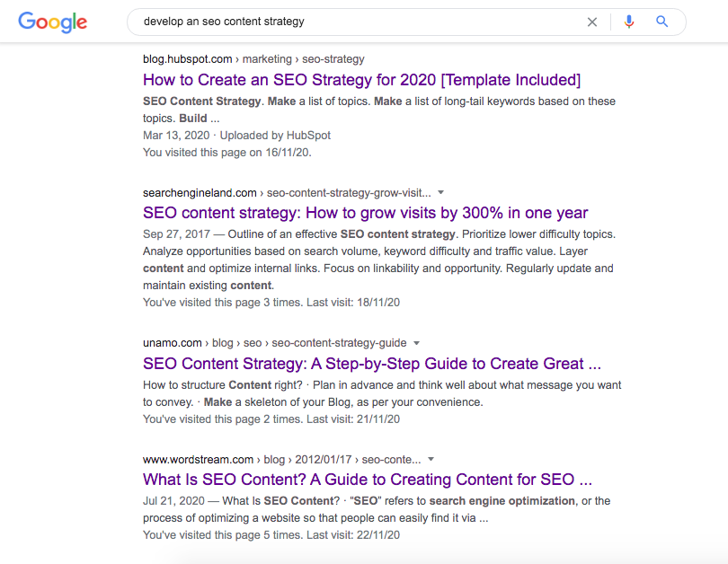728x564 pixels.
Task: Click 'visited this page 3 times' note
Action: (x=271, y=303)
